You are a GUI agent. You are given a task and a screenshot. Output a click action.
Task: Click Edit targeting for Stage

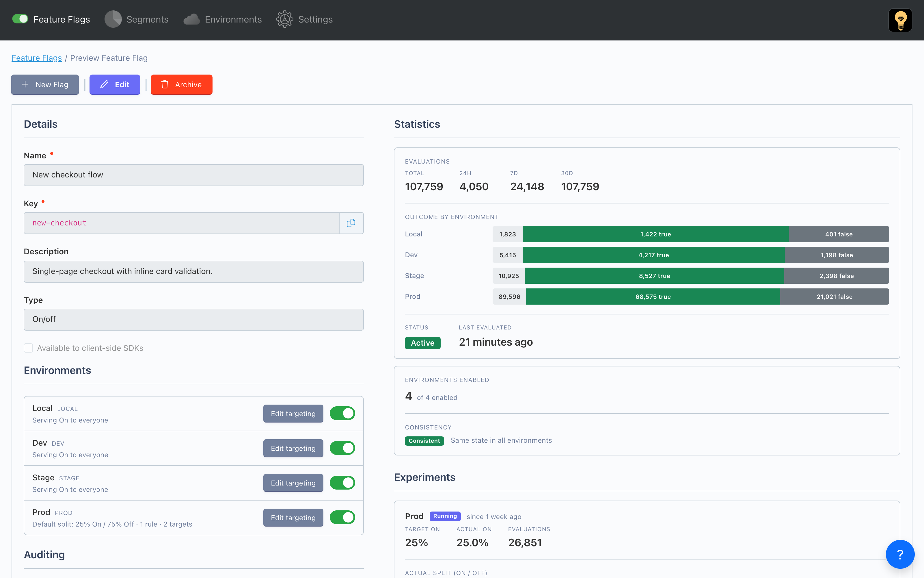293,483
